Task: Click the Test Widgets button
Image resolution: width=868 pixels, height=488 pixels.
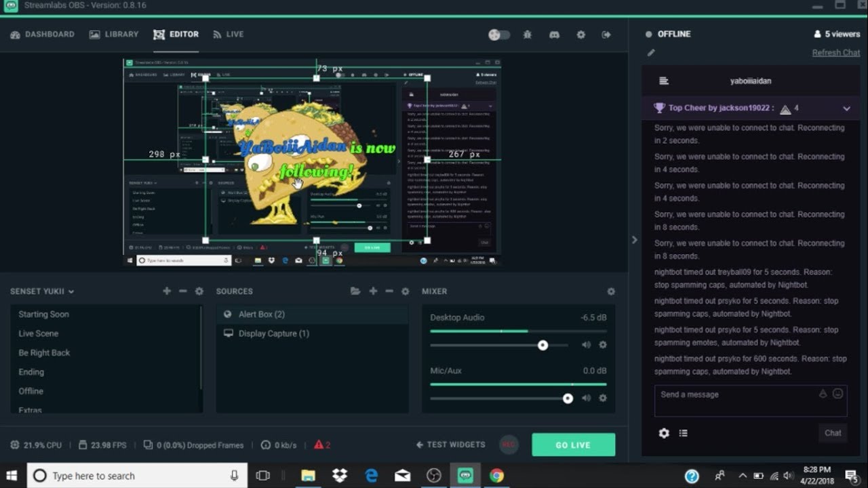Action: (x=451, y=445)
